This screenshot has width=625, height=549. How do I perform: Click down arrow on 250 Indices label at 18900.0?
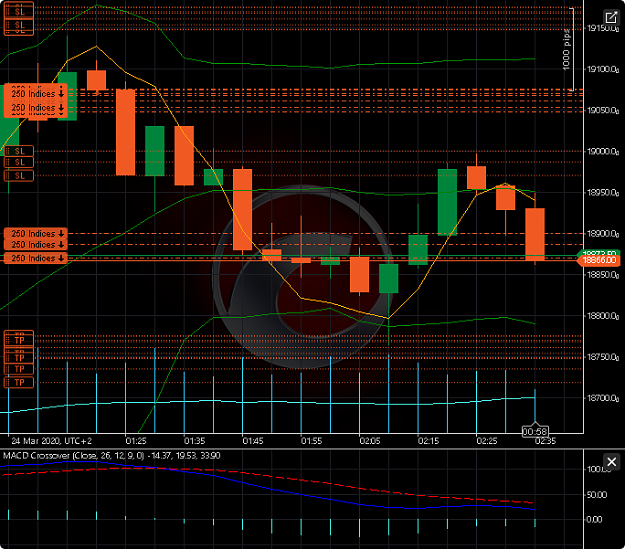[x=61, y=233]
